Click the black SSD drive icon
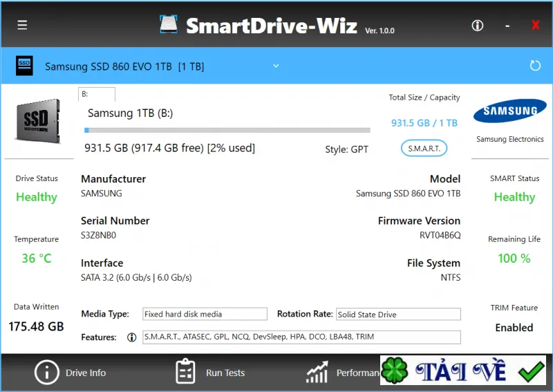 24,66
